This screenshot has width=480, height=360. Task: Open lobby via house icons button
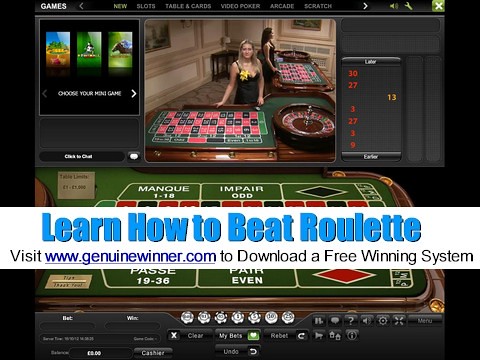(335, 335)
